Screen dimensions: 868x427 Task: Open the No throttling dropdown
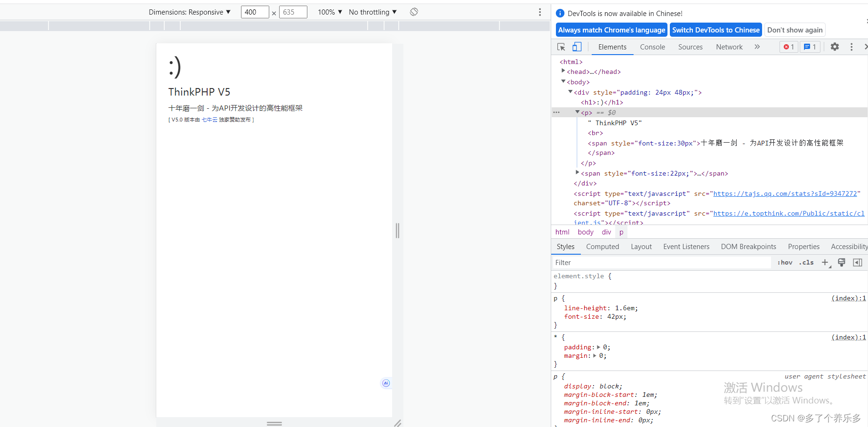373,12
